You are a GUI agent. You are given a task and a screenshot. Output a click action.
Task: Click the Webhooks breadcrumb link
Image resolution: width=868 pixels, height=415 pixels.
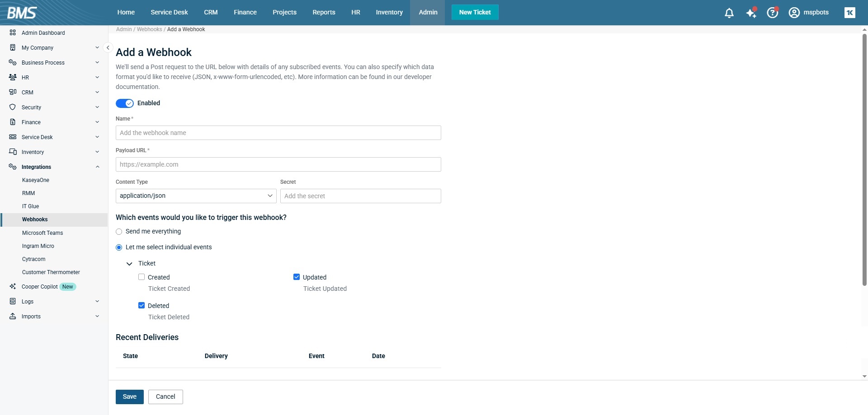pos(149,29)
